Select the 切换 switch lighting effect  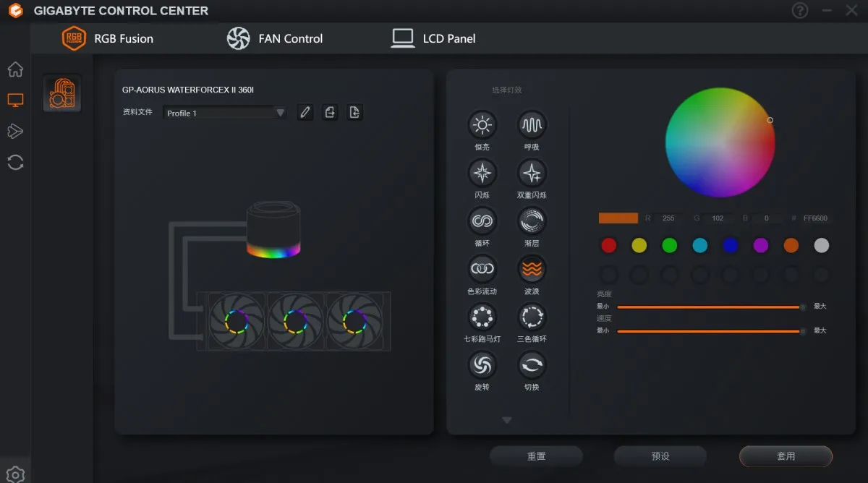[532, 365]
